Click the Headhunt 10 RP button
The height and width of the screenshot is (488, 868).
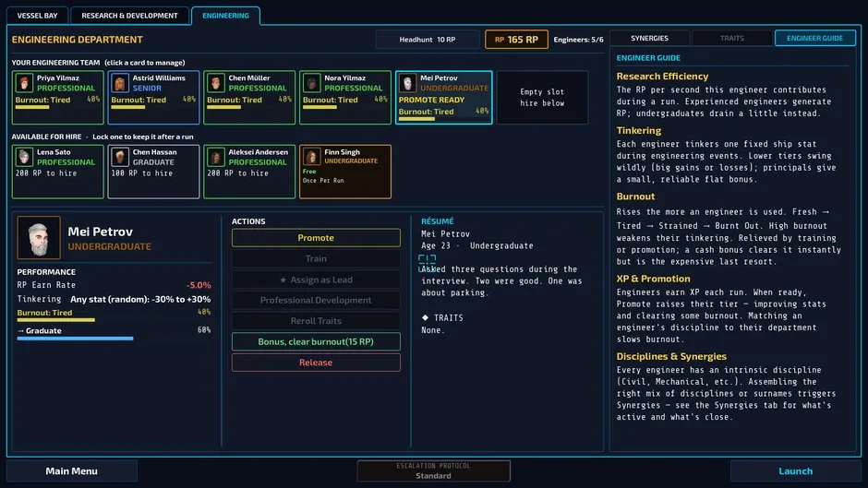(428, 40)
